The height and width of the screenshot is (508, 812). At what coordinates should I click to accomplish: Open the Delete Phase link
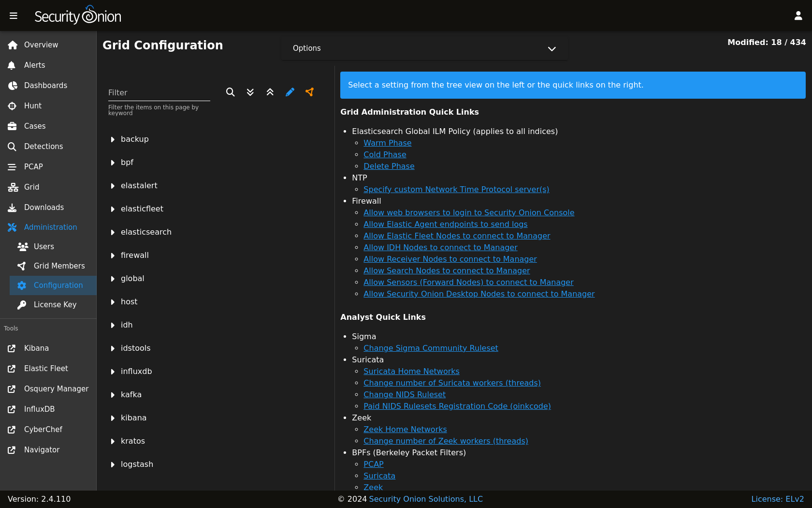point(389,166)
